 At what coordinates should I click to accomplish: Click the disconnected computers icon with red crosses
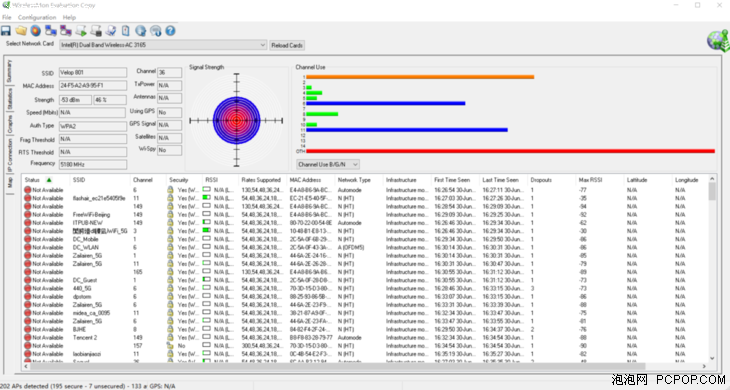(x=66, y=31)
